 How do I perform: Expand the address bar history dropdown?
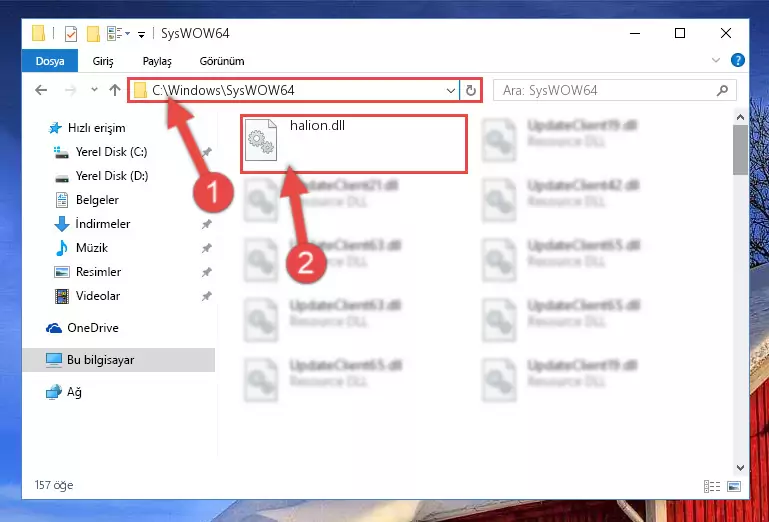[x=450, y=90]
